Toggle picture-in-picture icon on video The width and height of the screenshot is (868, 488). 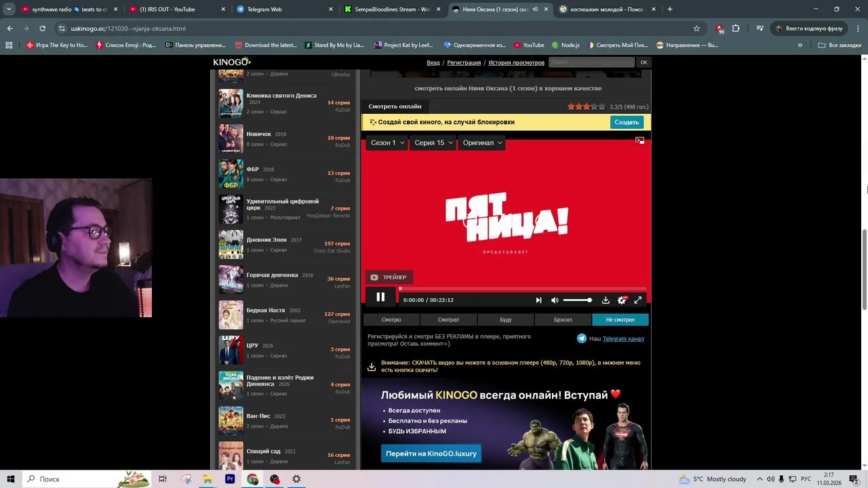point(639,140)
